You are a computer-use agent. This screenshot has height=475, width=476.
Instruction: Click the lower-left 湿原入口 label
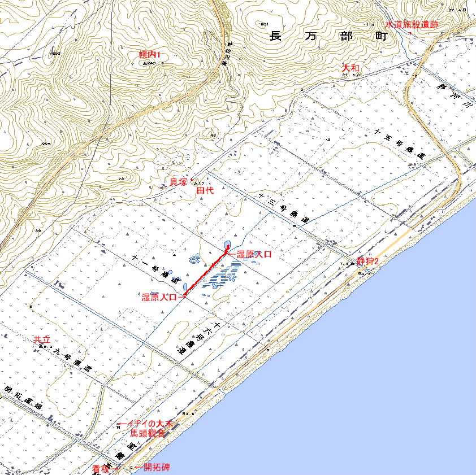click(159, 296)
